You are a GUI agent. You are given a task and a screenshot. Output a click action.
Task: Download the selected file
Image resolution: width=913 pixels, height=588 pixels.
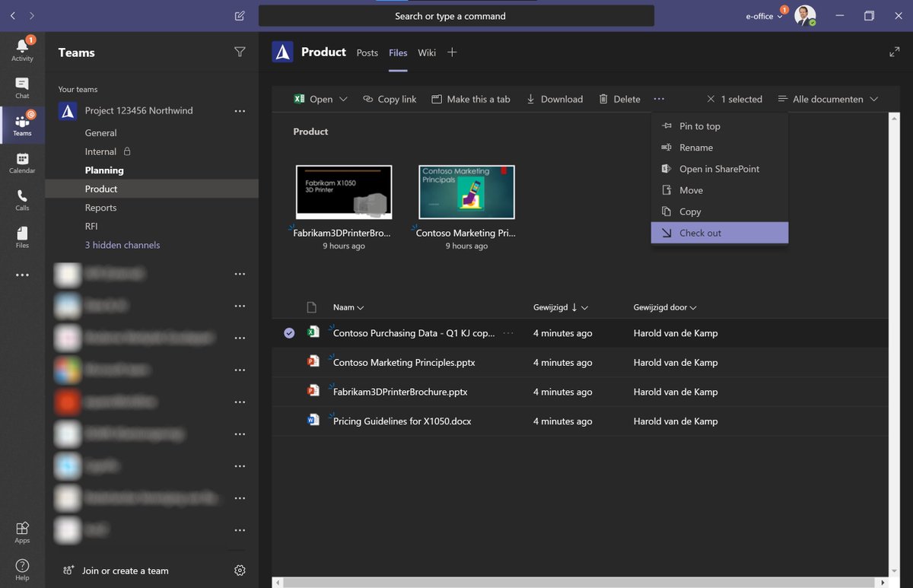[554, 99]
